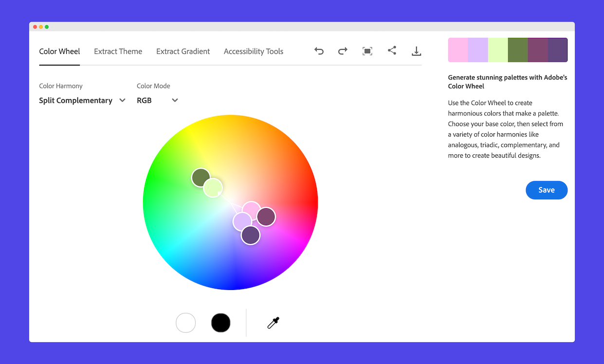Switch to the Extract Gradient tab
The image size is (604, 364).
tap(183, 51)
